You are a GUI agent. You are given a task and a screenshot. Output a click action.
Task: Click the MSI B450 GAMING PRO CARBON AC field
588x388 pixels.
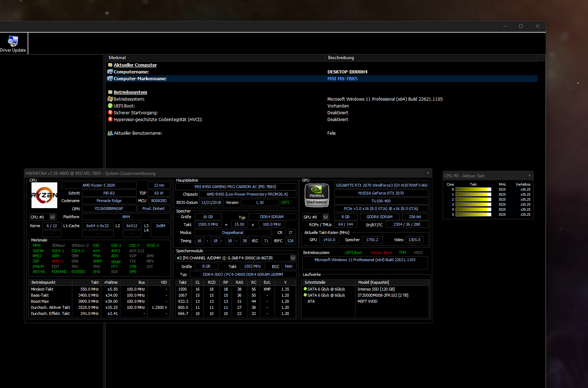pos(235,187)
